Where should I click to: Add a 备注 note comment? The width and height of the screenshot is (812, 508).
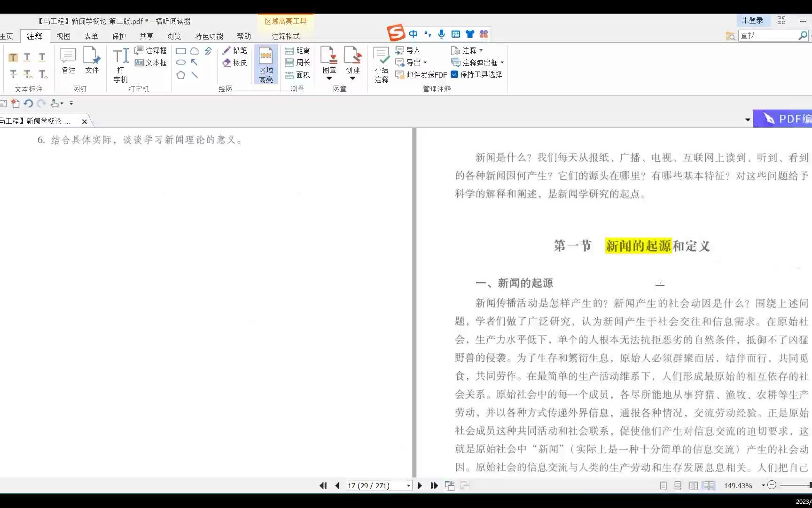point(68,60)
